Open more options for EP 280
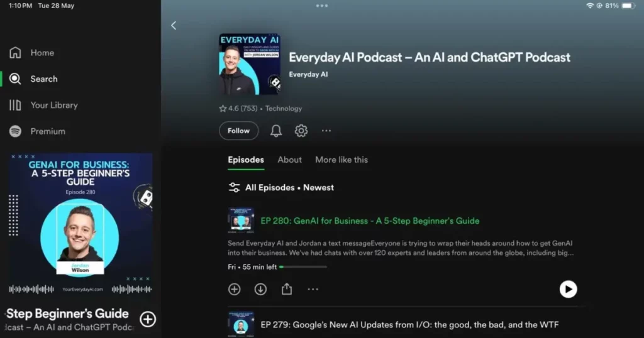 tap(313, 289)
